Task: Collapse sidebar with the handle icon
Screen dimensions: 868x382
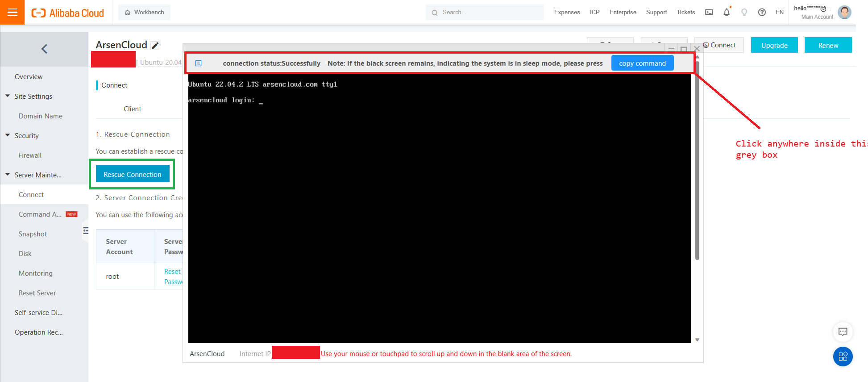Action: 86,231
